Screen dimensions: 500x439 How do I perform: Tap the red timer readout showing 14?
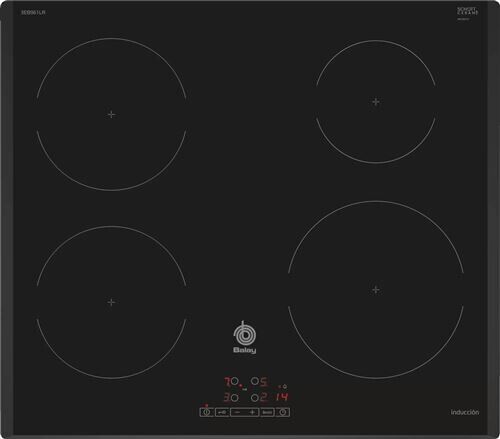[x=282, y=397]
